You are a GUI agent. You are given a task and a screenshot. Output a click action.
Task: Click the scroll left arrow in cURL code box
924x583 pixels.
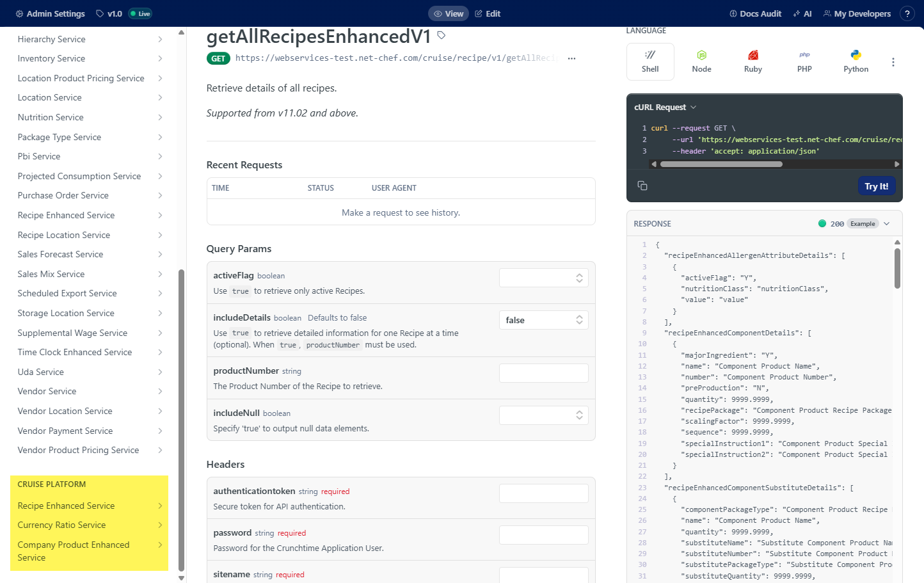653,164
